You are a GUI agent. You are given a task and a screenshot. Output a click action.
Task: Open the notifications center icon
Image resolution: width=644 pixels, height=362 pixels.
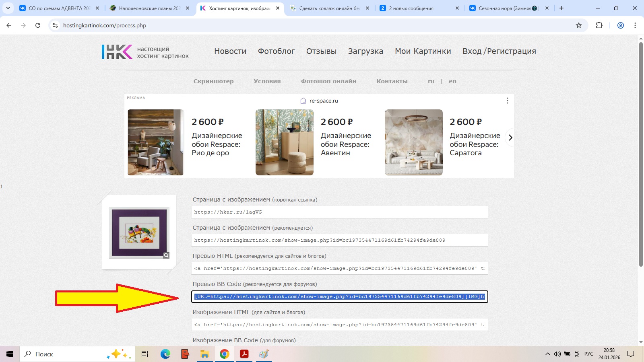tap(631, 354)
